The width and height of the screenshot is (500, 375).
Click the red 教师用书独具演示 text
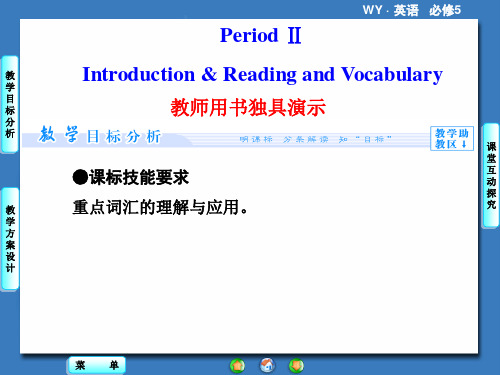pos(248,108)
